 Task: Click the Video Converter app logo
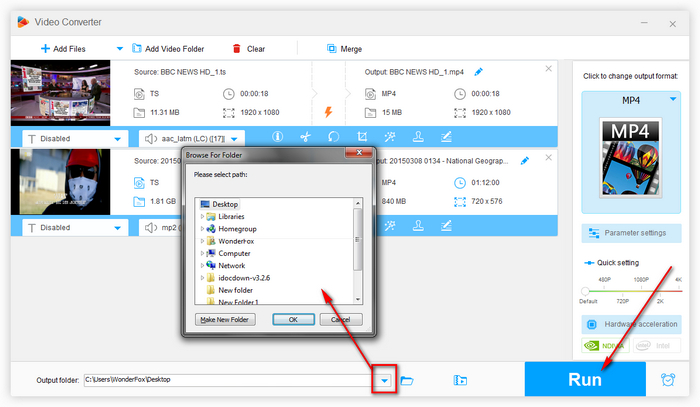(23, 22)
